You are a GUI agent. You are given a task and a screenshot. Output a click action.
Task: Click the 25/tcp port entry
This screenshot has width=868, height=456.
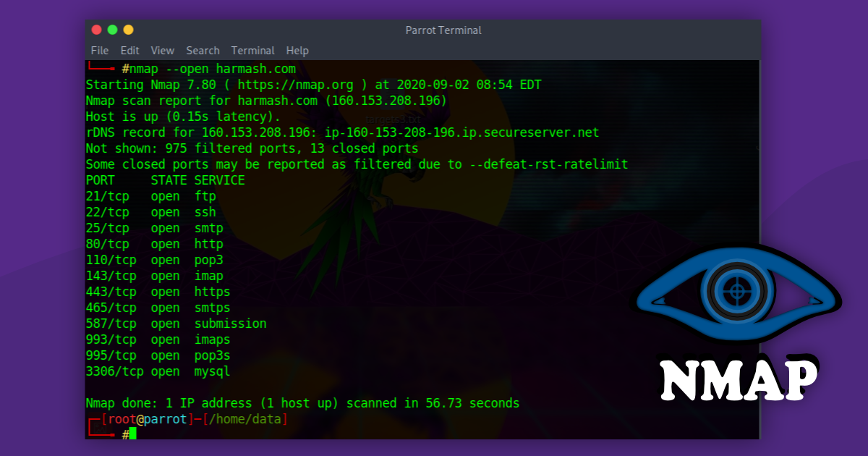(107, 228)
